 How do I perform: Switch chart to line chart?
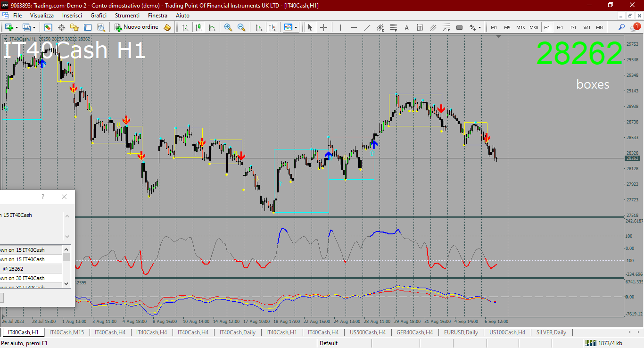212,27
